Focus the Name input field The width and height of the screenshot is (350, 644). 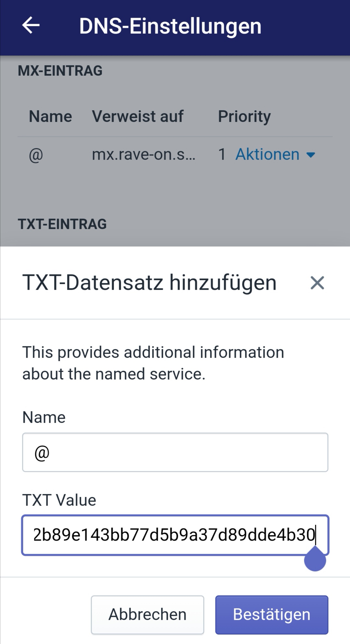coord(175,452)
